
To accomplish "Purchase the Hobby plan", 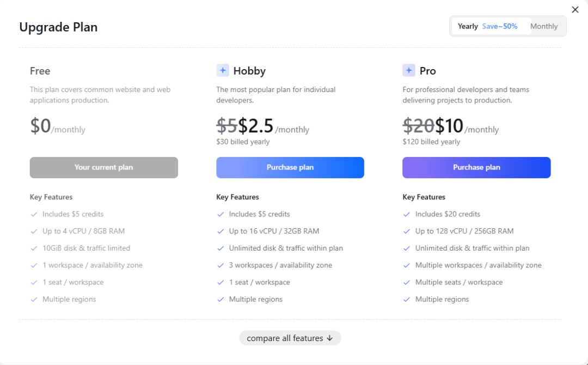I will coord(290,168).
